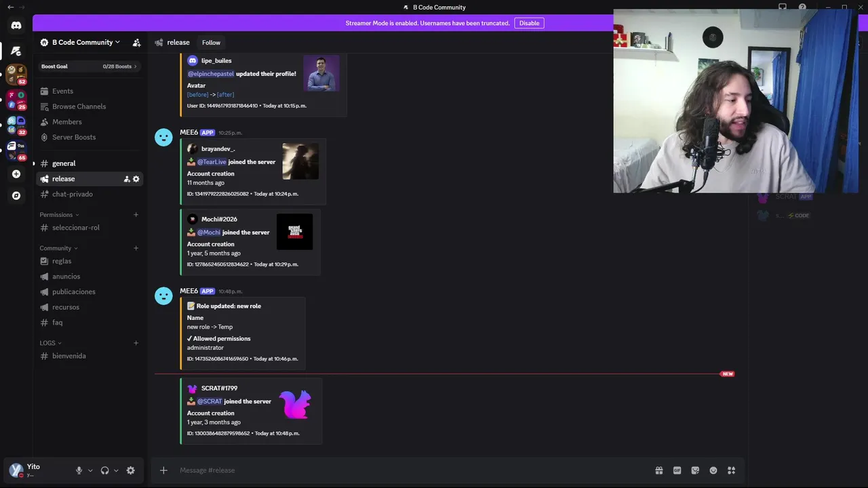Toggle headphone deafen

coord(104,470)
